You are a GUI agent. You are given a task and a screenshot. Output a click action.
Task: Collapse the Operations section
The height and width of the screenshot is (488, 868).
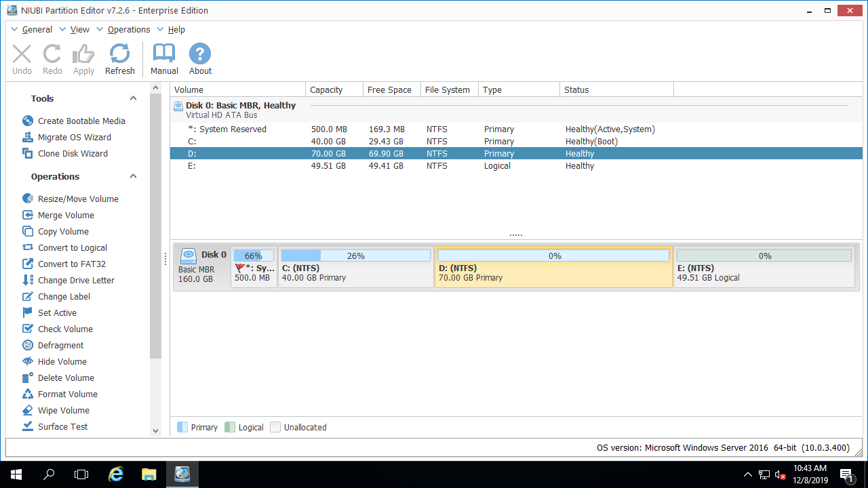click(134, 176)
